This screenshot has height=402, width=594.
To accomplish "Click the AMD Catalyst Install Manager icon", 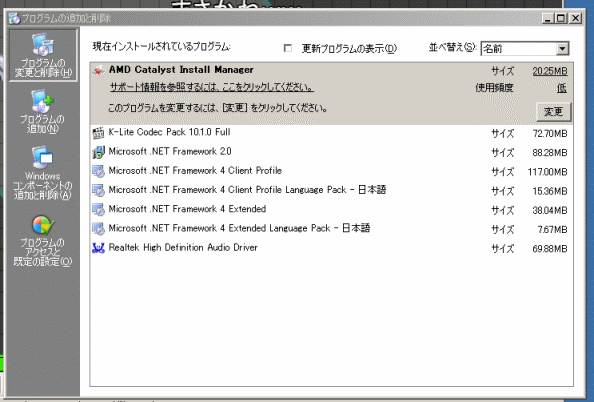I will pos(99,70).
